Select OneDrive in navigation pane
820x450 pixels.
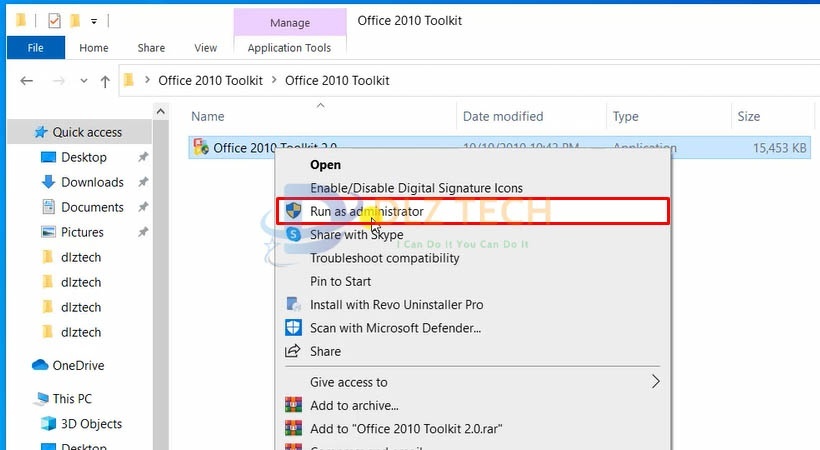tap(78, 365)
